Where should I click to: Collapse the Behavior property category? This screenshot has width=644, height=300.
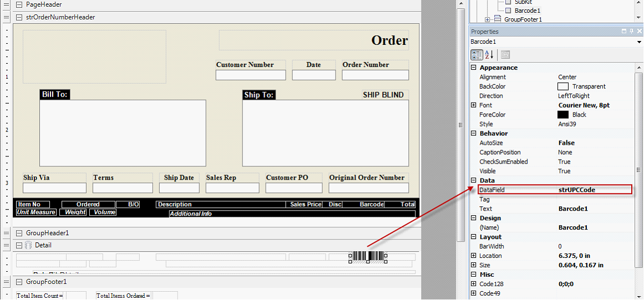point(474,134)
